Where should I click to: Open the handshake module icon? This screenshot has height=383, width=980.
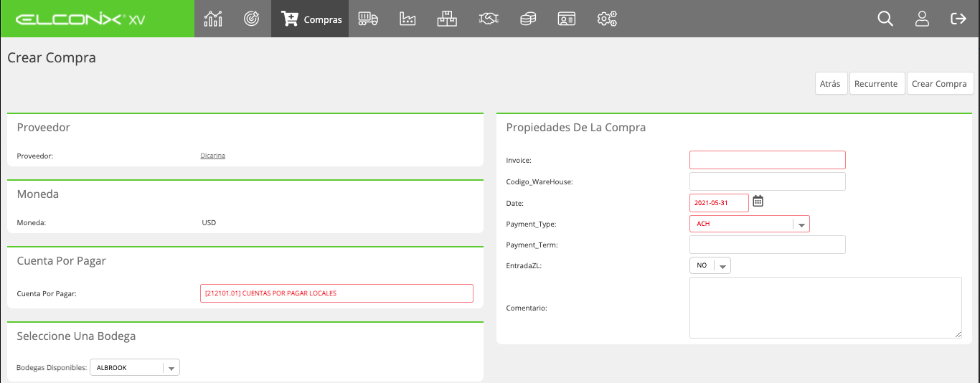(x=489, y=19)
